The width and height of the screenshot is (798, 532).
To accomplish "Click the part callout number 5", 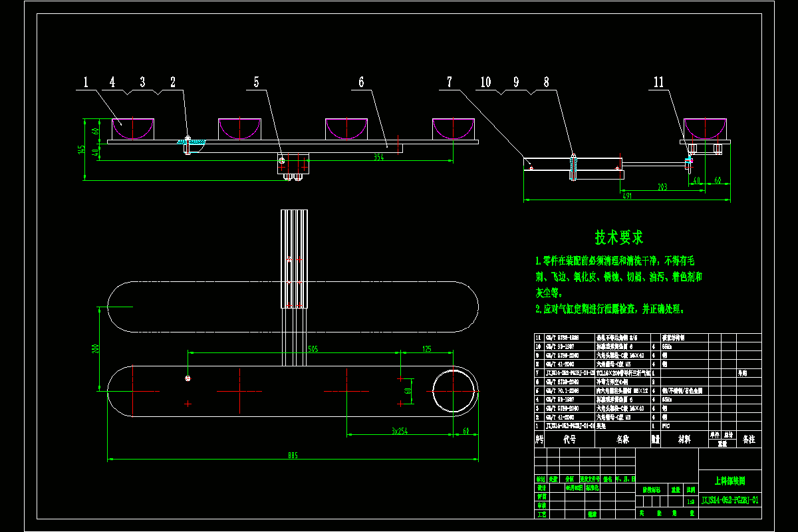I will (x=256, y=82).
